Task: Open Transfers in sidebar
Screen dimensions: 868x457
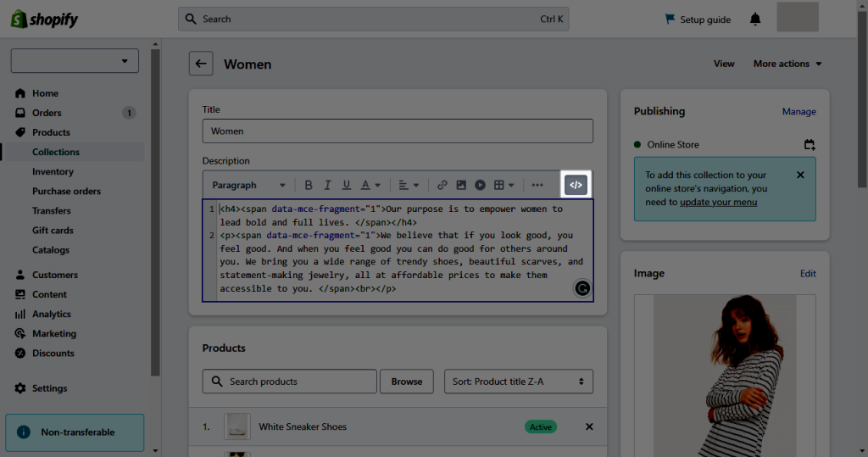Action: pyautogui.click(x=52, y=210)
